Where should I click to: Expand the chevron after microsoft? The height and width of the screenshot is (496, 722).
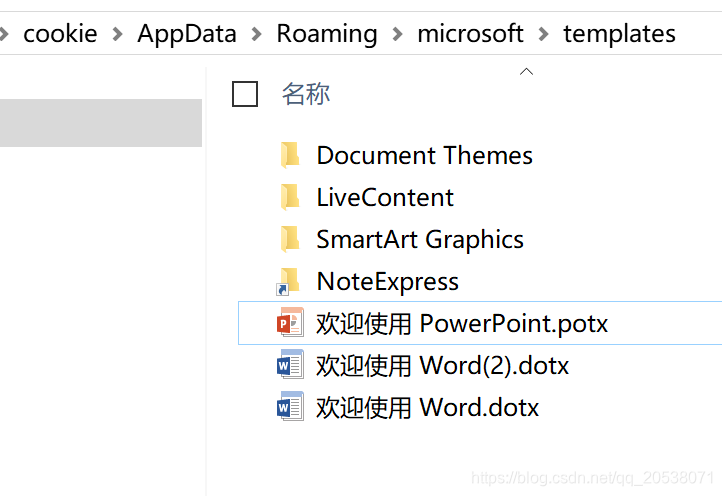544,34
